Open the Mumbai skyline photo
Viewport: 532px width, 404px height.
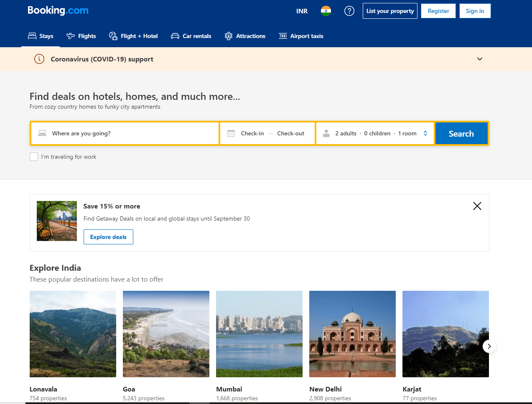coord(259,334)
